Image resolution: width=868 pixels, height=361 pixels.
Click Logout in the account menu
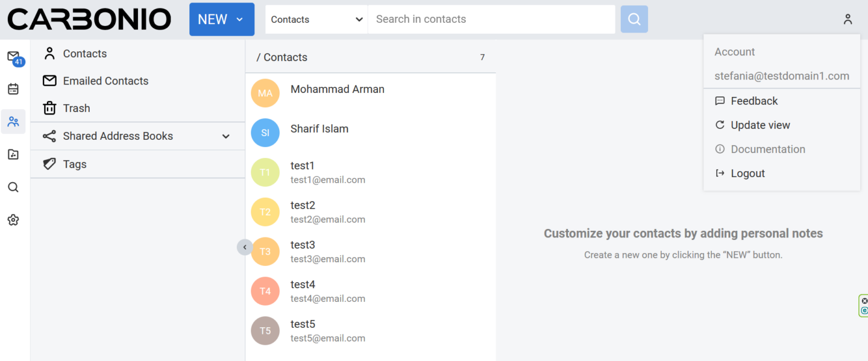click(747, 174)
